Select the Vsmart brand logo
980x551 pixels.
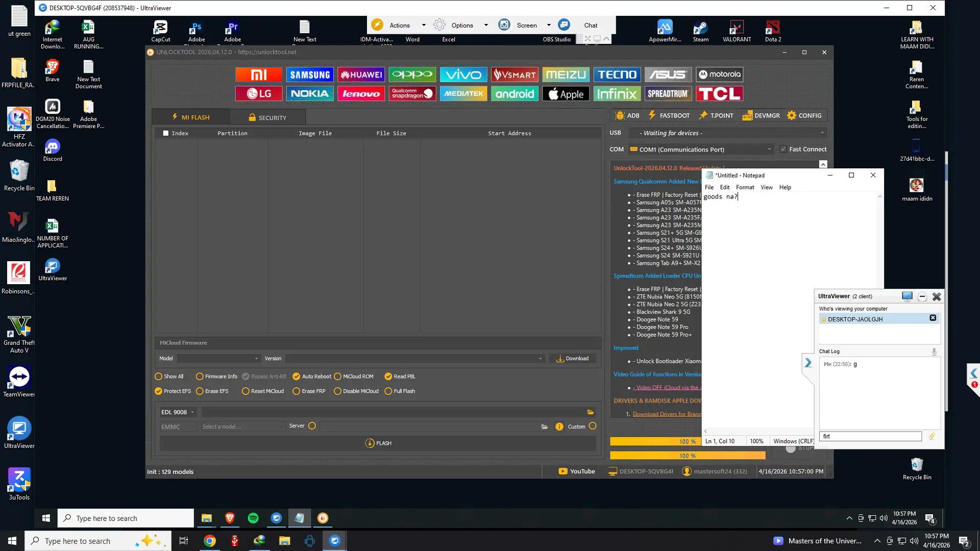coord(514,74)
